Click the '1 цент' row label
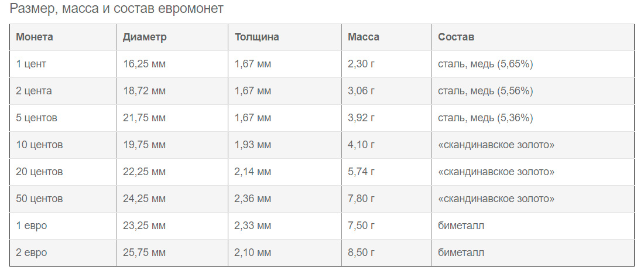Image resolution: width=644 pixels, height=273 pixels. coord(31,64)
